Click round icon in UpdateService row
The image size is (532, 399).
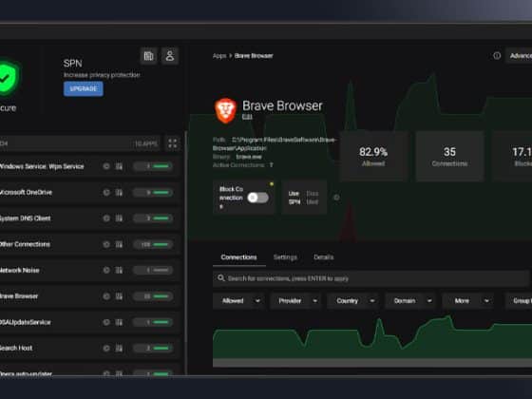106,322
